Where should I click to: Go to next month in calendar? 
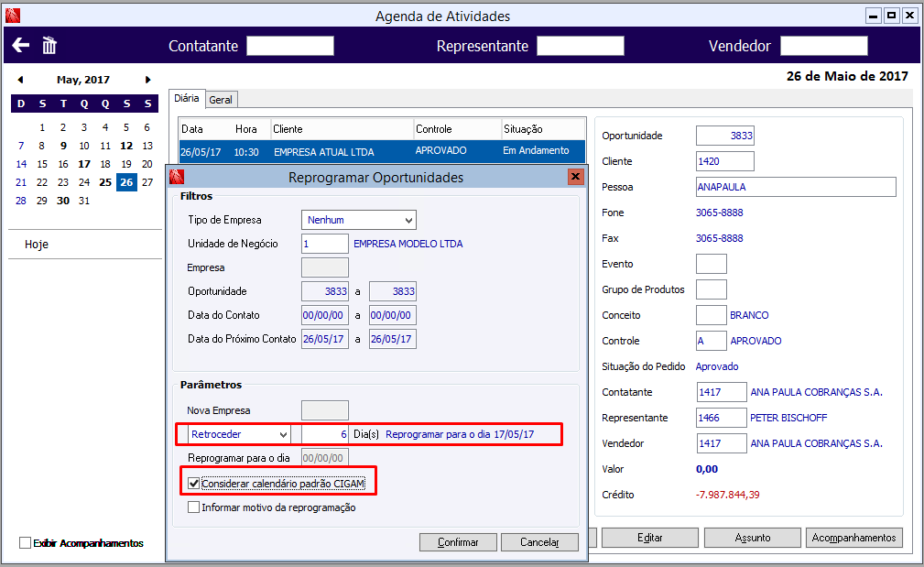(x=148, y=80)
